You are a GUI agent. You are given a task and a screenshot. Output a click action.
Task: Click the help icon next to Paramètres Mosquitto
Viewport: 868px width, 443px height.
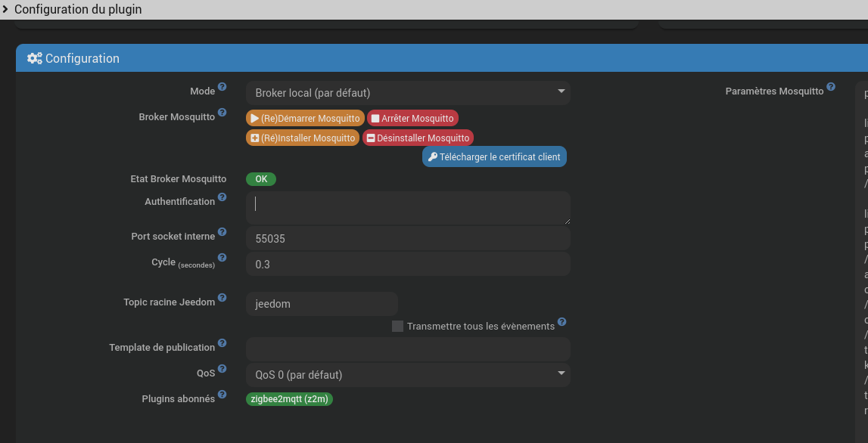click(x=831, y=87)
